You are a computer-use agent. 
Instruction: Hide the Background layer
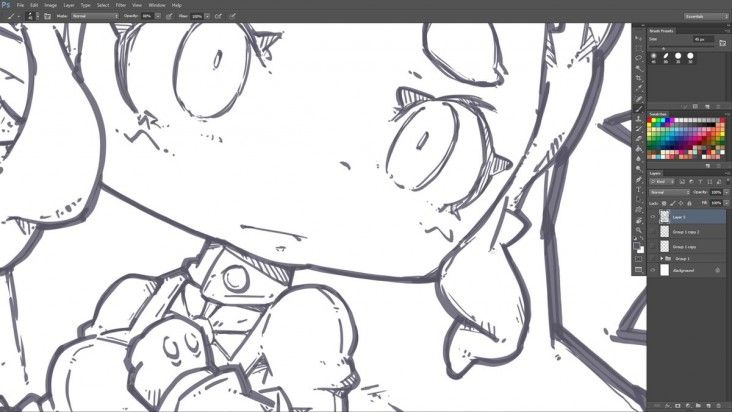tap(653, 271)
